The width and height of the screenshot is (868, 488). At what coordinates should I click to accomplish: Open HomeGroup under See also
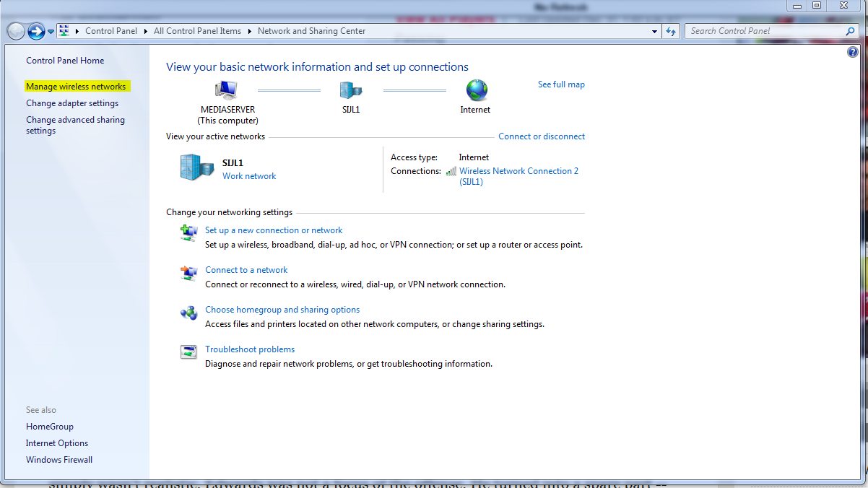(x=50, y=427)
